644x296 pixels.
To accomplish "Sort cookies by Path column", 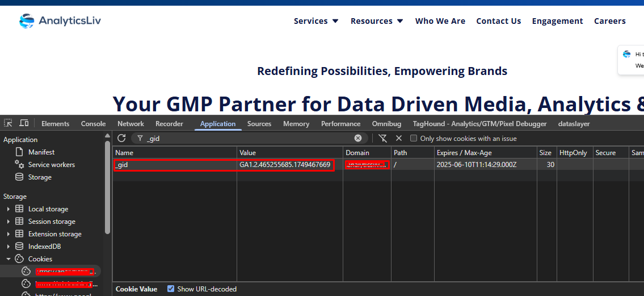I will click(413, 152).
